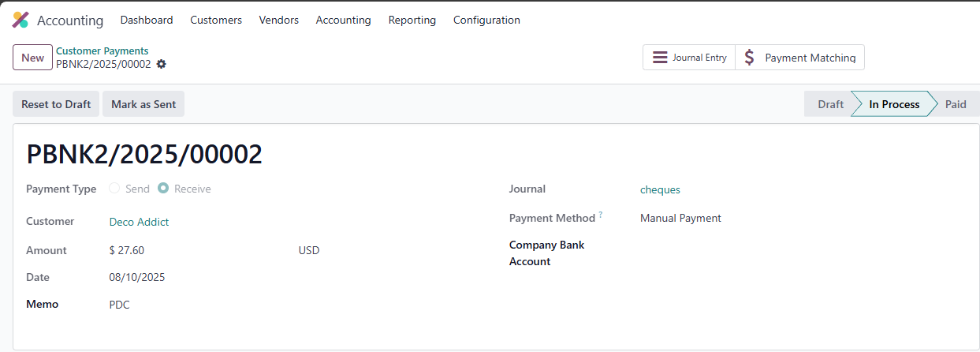
Task: Select the Send payment type radio
Action: [x=115, y=189]
